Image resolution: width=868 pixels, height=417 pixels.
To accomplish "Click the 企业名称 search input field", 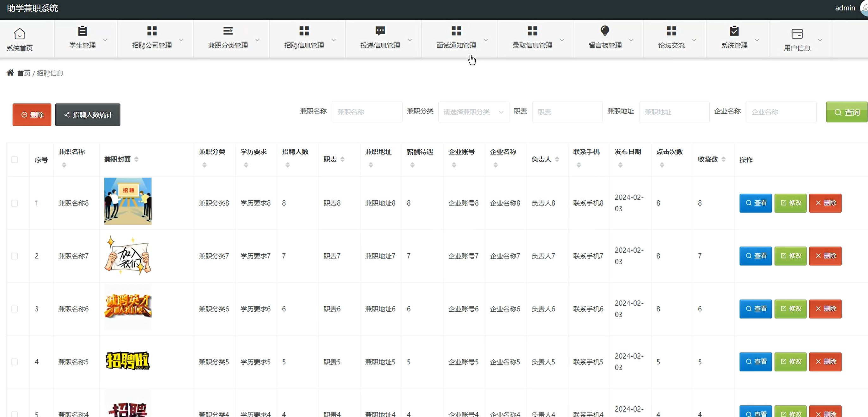I will pyautogui.click(x=781, y=112).
